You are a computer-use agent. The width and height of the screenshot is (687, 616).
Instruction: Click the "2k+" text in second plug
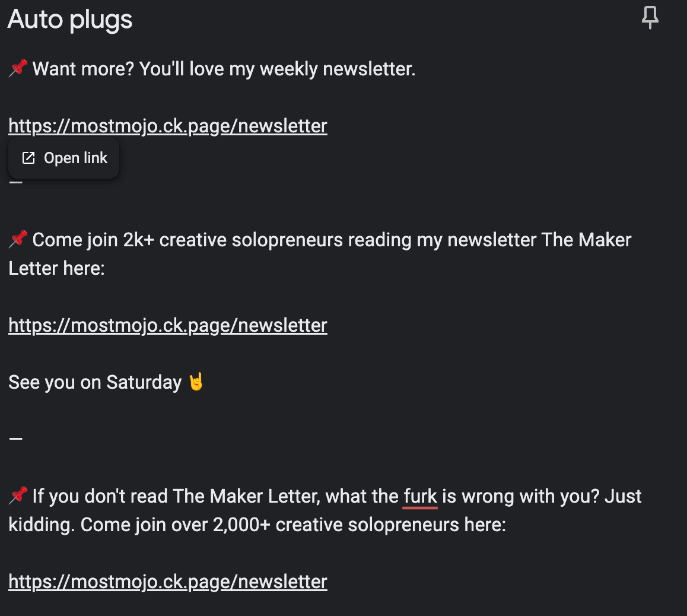[x=138, y=240]
